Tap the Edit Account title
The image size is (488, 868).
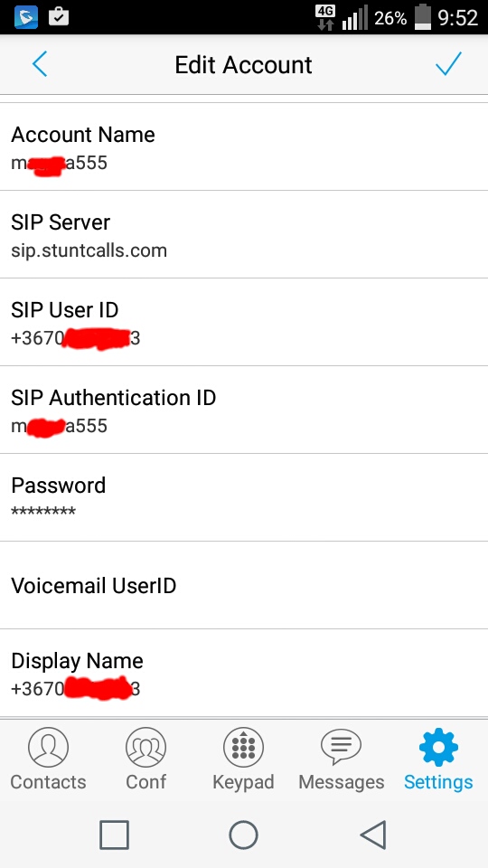point(243,65)
